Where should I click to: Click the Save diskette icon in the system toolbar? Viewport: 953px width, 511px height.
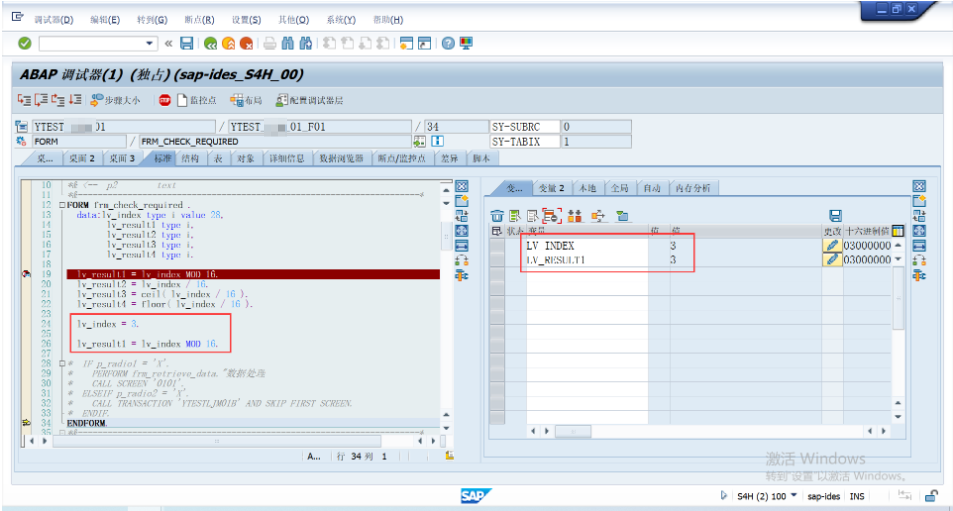tap(187, 43)
